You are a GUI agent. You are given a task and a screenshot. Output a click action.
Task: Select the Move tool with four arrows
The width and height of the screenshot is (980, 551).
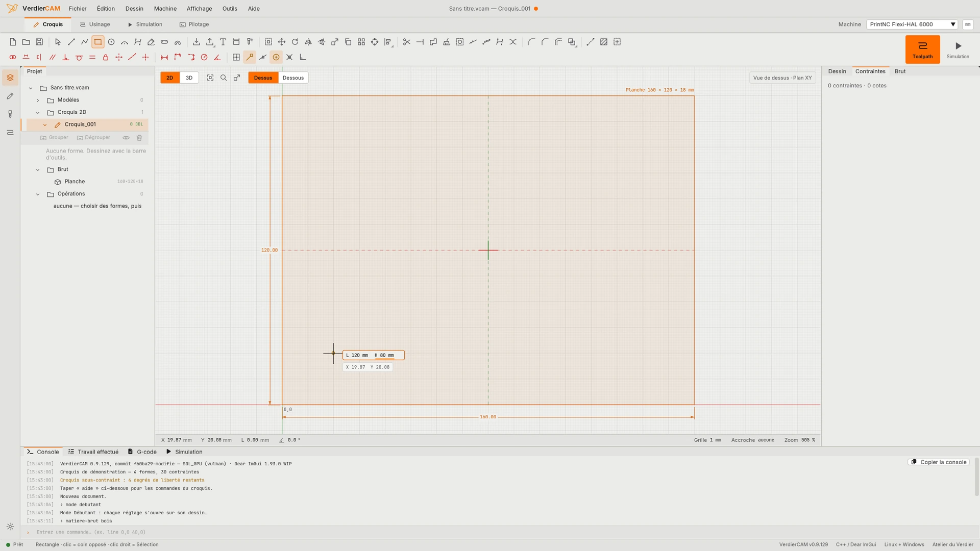click(x=282, y=42)
